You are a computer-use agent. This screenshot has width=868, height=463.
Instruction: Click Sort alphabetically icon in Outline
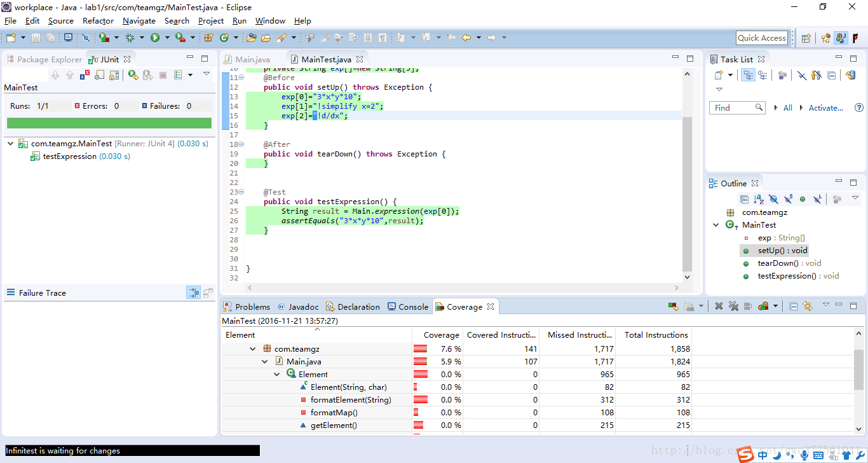[759, 199]
